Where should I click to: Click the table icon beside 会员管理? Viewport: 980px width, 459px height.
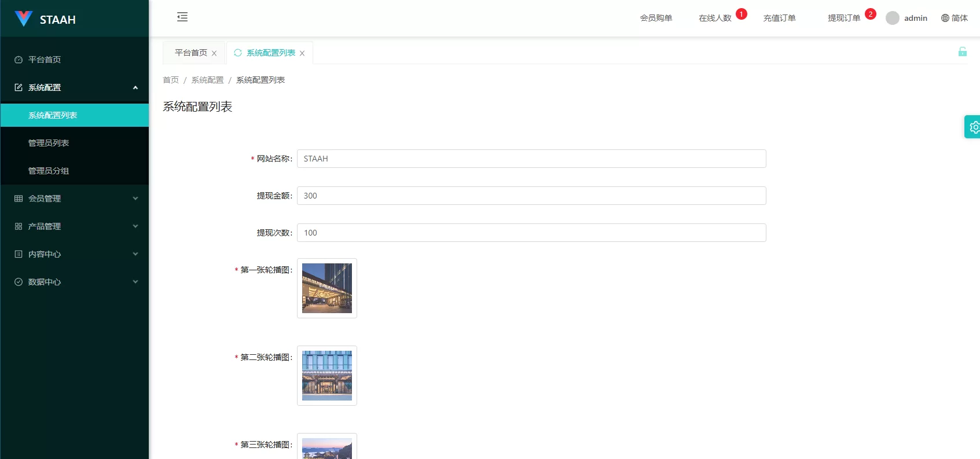(19, 199)
